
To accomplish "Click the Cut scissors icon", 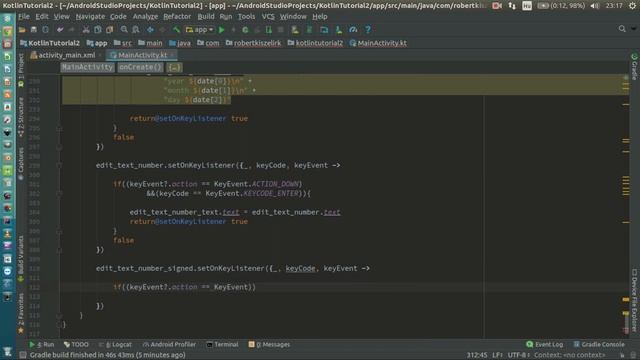I will [x=86, y=30].
